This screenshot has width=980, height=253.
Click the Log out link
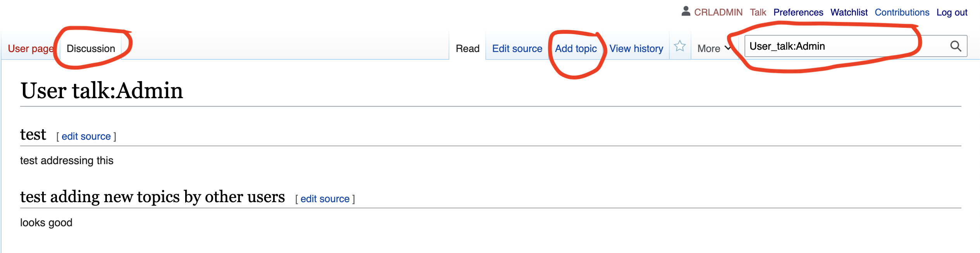pos(952,12)
